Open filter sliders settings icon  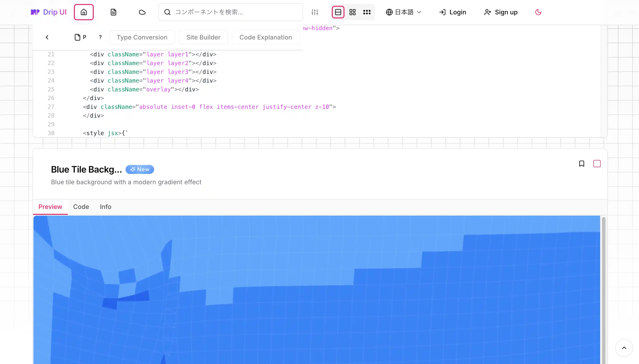[315, 12]
